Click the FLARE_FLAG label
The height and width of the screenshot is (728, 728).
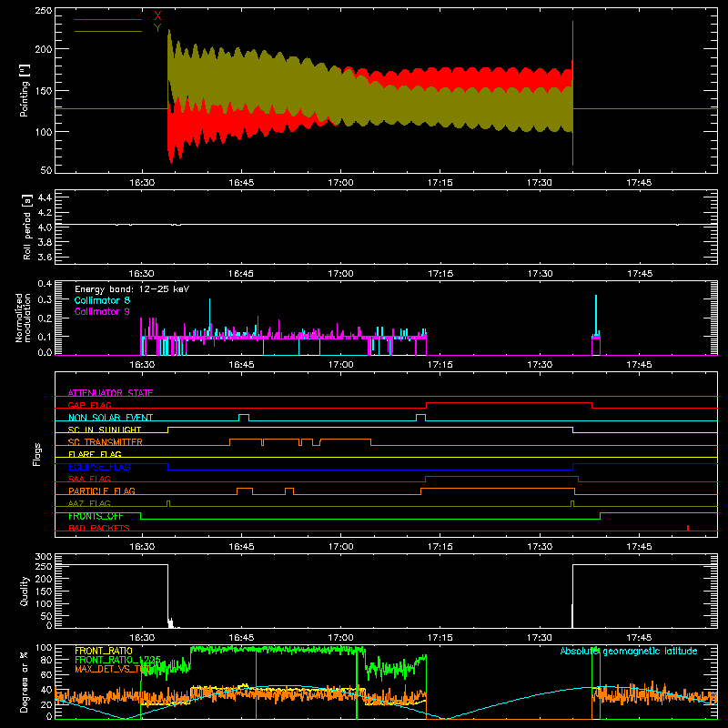coord(95,454)
